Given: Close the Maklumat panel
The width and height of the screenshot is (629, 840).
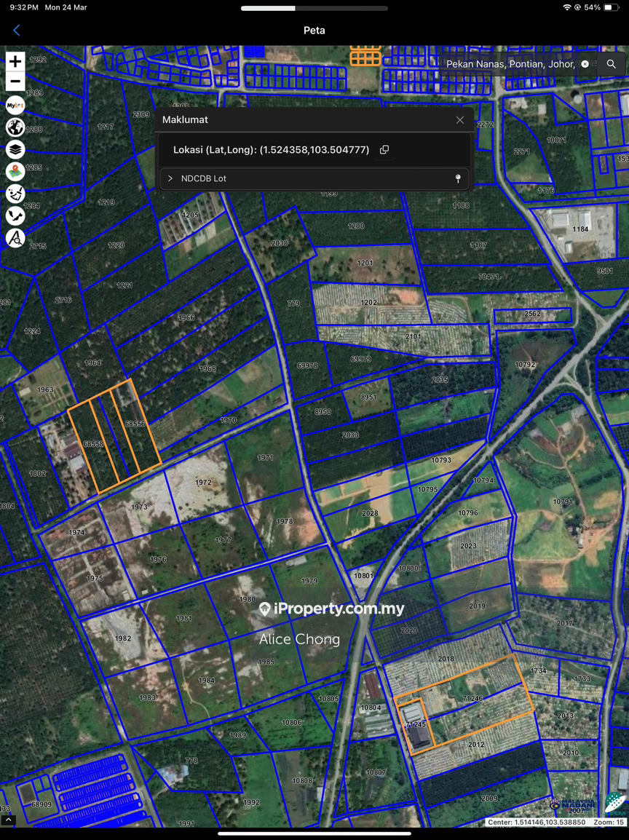Looking at the screenshot, I should pos(460,120).
